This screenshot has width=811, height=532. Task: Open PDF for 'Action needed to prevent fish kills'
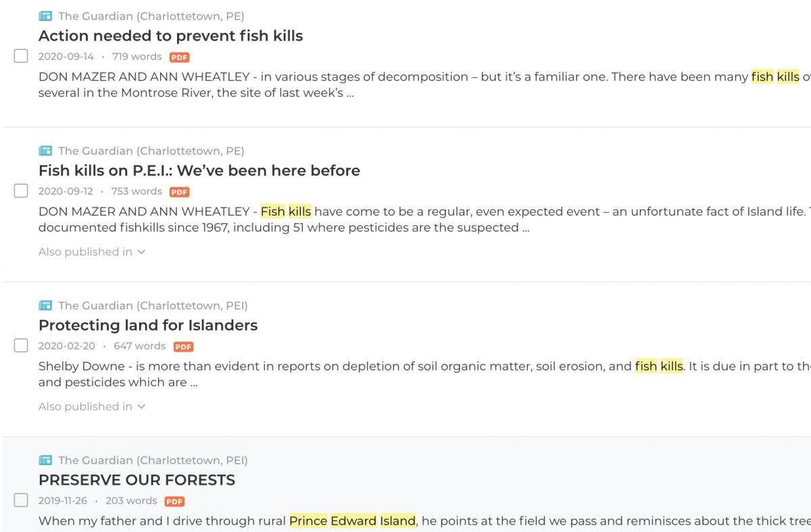179,57
